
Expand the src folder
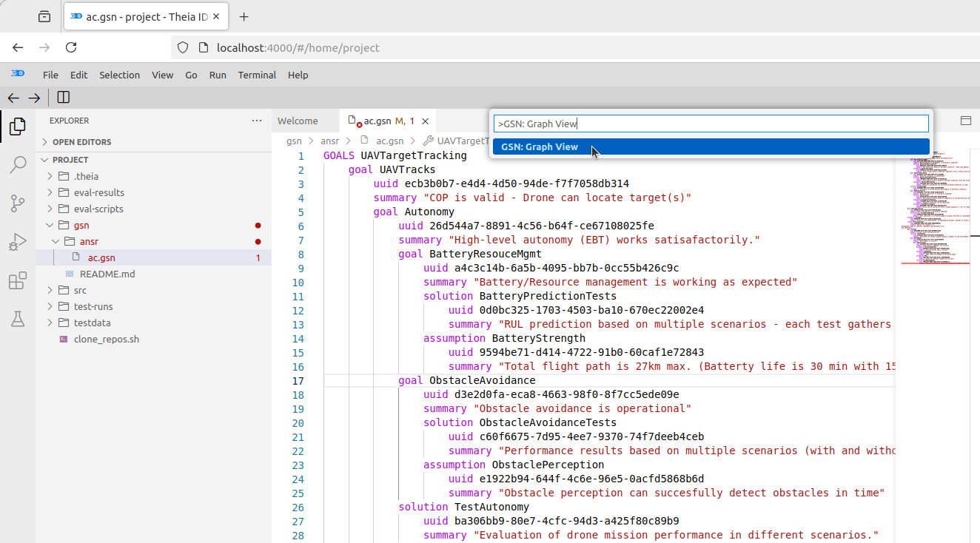coord(50,290)
